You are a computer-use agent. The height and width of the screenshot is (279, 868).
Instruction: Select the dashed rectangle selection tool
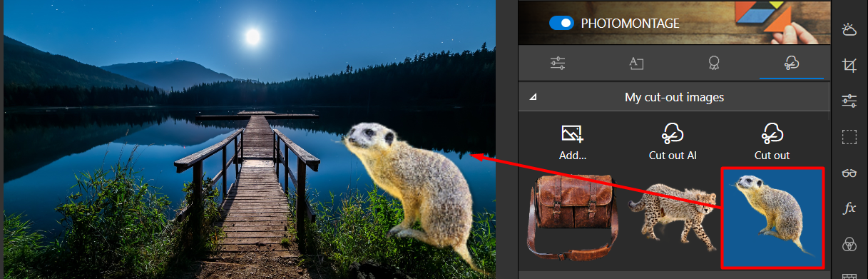click(x=849, y=137)
